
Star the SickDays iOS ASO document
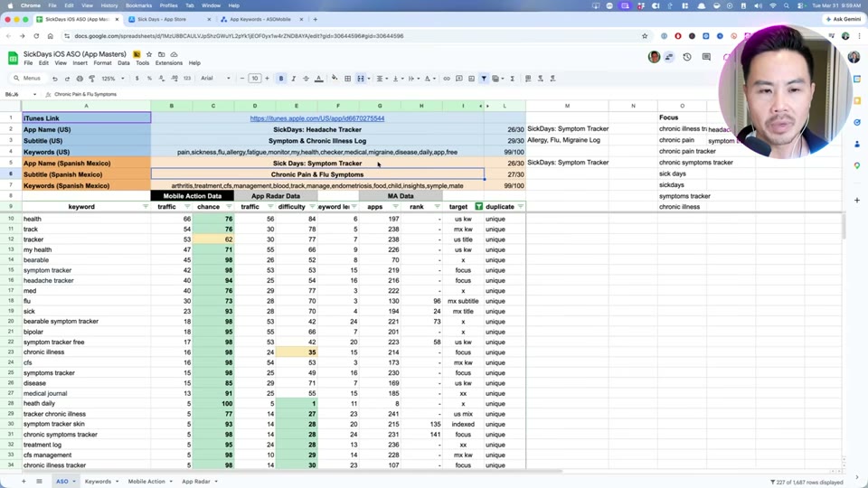tap(149, 54)
